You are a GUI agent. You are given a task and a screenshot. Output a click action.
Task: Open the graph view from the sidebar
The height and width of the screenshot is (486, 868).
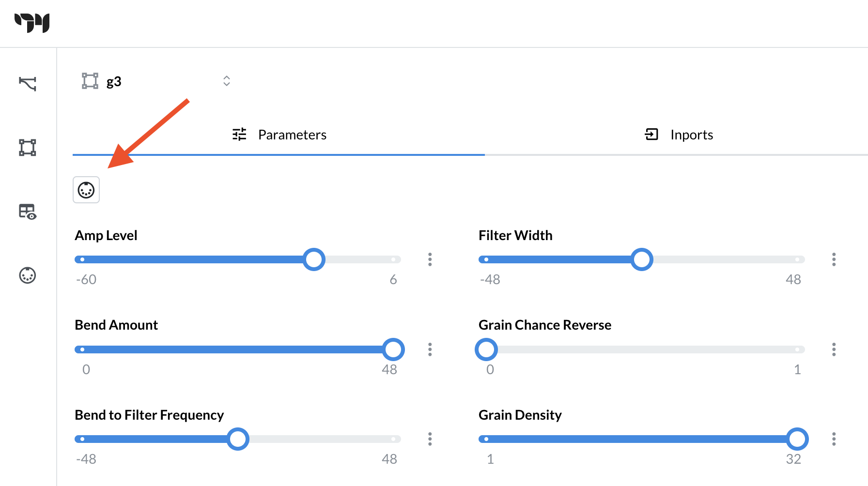click(28, 84)
